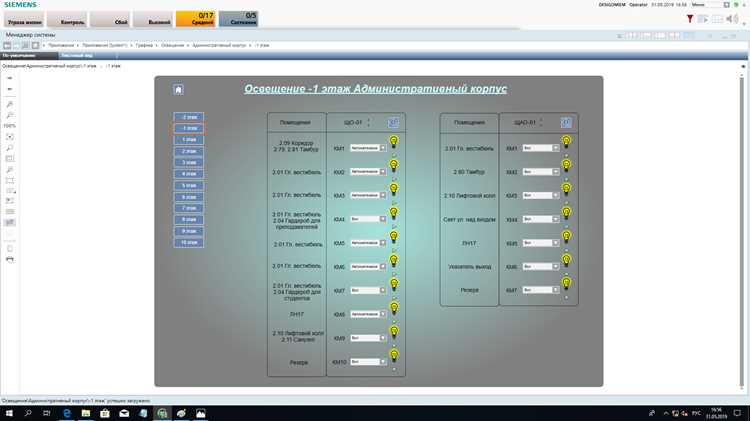
Task: Toggle the lamp in the right table's Резерв KM7 row
Action: click(x=566, y=284)
